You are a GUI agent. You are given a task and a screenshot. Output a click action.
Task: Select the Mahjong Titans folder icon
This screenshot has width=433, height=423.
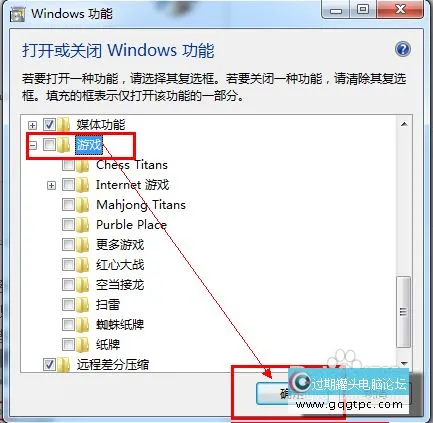click(x=82, y=205)
